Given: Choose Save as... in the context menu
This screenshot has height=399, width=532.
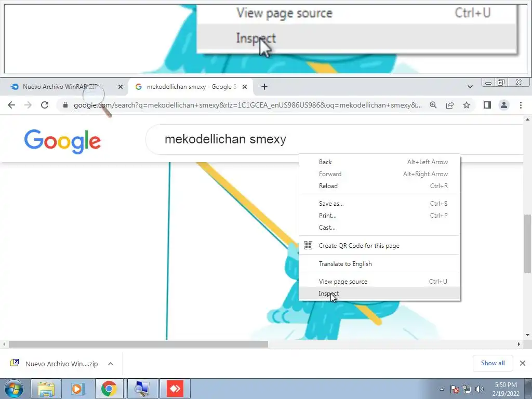Looking at the screenshot, I should pyautogui.click(x=379, y=204).
